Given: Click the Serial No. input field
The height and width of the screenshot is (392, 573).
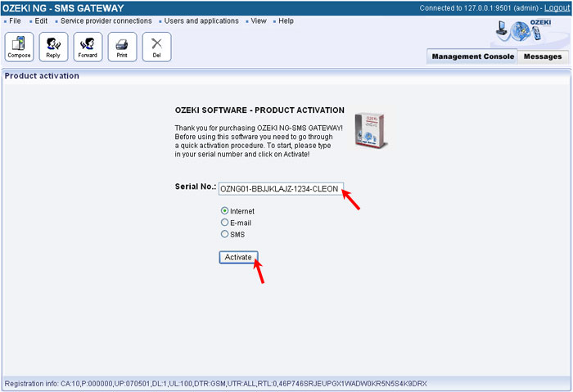Looking at the screenshot, I should [x=281, y=187].
